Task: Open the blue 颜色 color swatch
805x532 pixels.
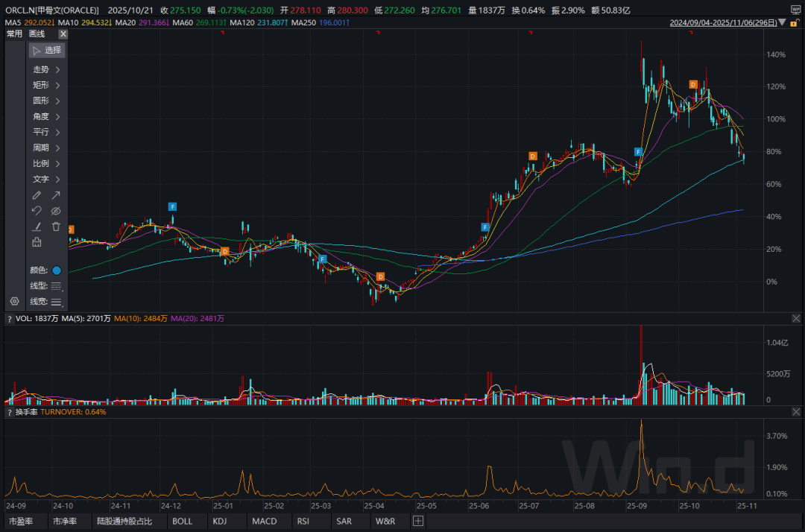Action: click(57, 270)
